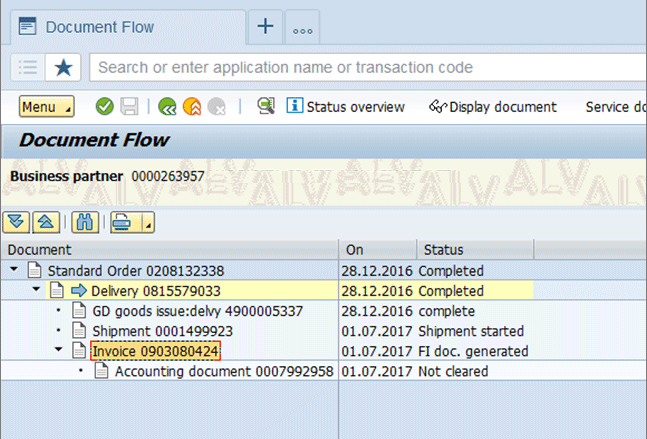Collapse the Delivery 0815579033 node

tap(36, 289)
